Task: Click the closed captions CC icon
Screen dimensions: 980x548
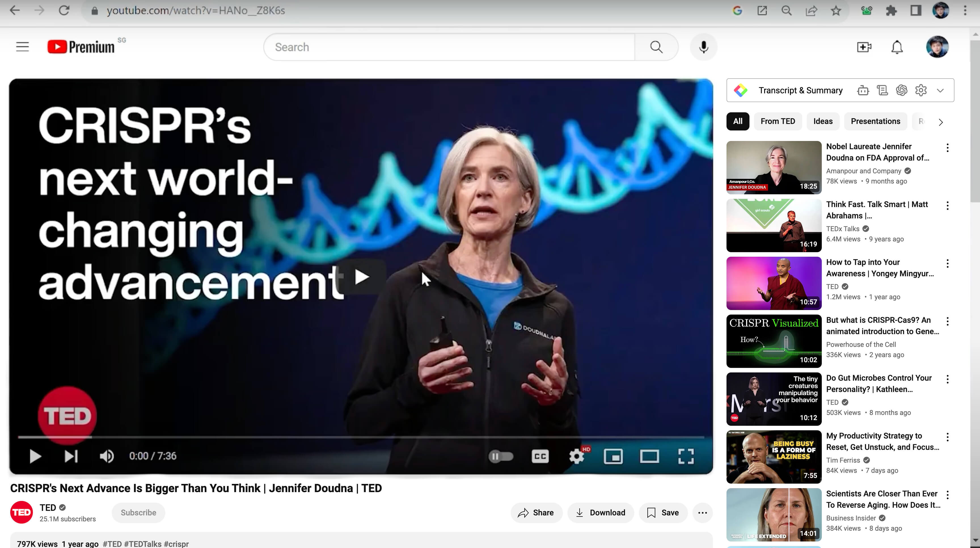Action: point(540,456)
